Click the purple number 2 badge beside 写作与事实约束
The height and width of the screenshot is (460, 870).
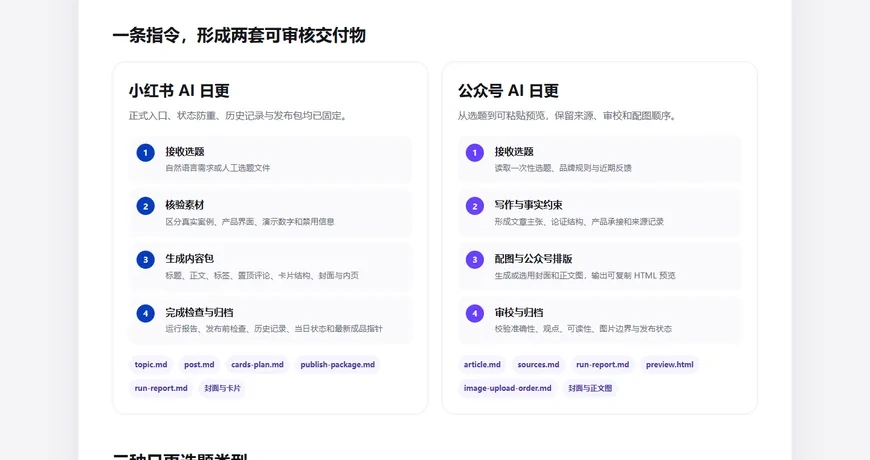[x=474, y=206]
